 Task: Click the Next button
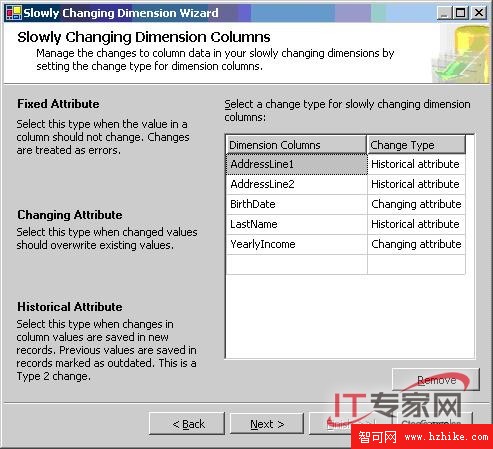(x=267, y=424)
